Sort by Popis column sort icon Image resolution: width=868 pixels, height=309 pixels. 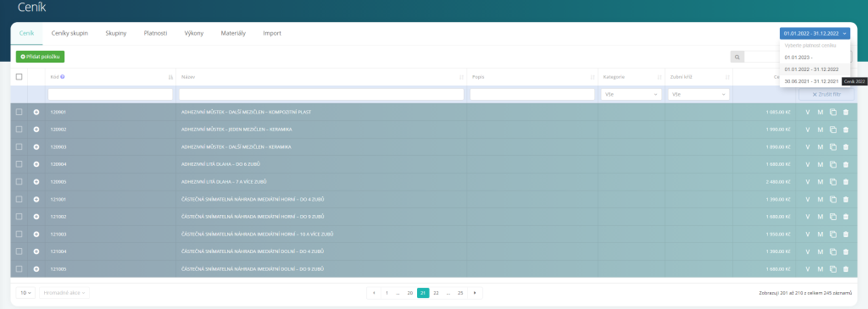tap(593, 77)
